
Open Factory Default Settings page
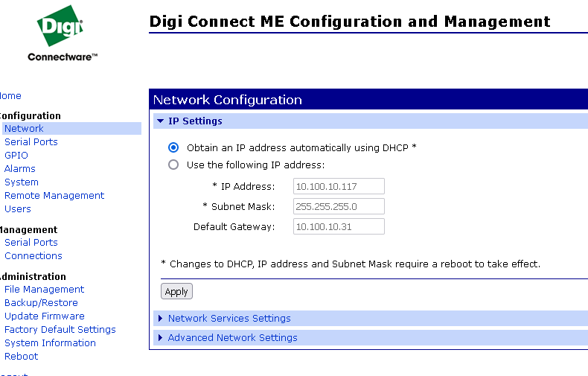(x=60, y=329)
